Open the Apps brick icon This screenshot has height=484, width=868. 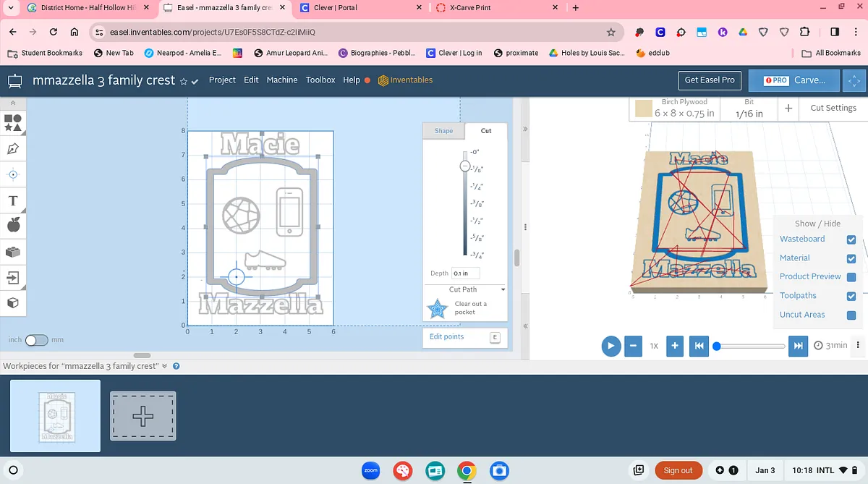pyautogui.click(x=13, y=252)
